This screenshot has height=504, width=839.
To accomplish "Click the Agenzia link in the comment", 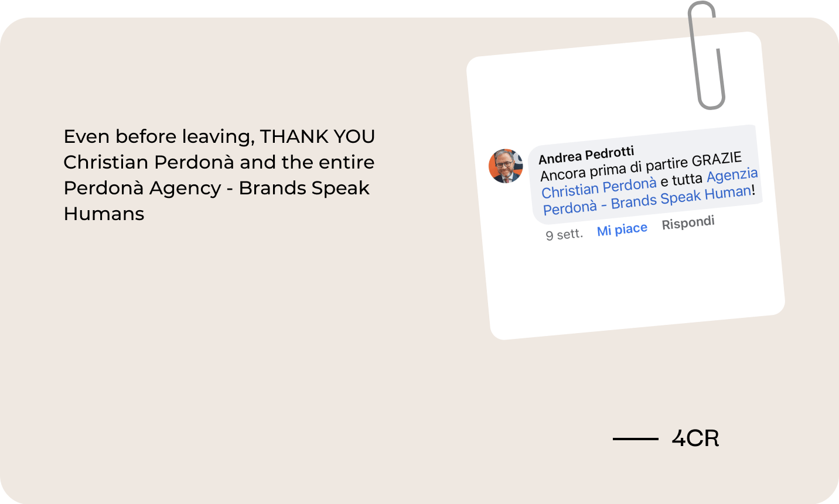I will click(x=732, y=176).
